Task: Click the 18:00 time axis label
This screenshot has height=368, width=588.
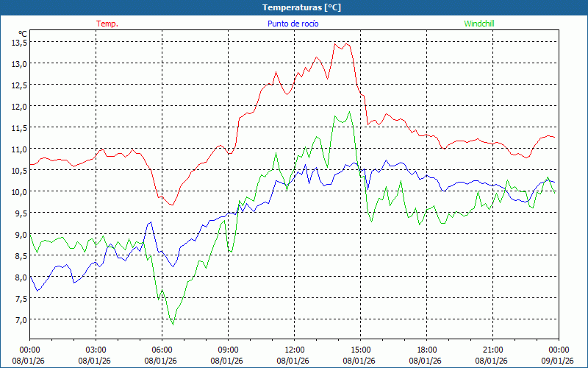Action: (427, 350)
